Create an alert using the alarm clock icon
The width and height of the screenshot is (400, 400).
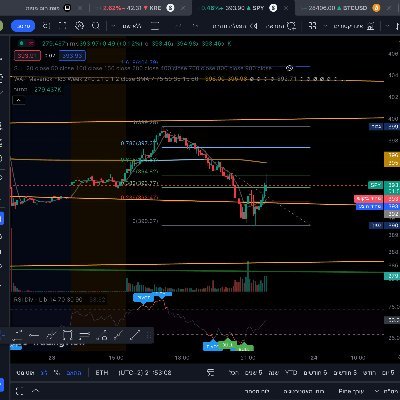tap(291, 26)
